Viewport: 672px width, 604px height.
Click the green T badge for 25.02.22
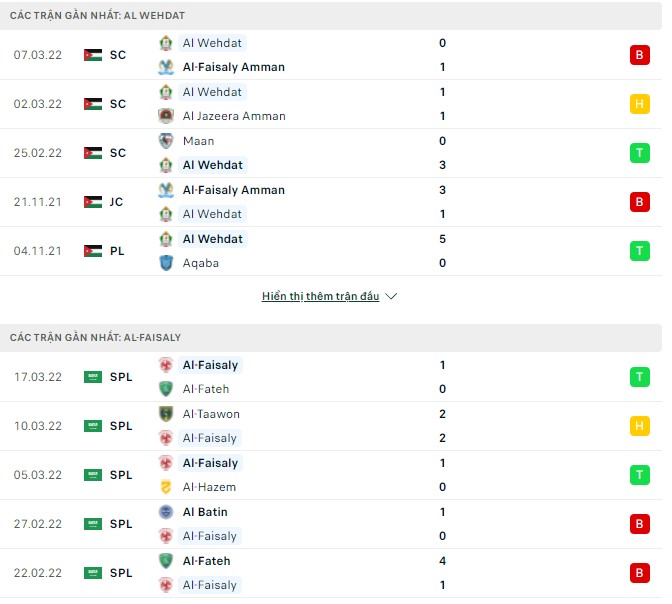click(639, 153)
